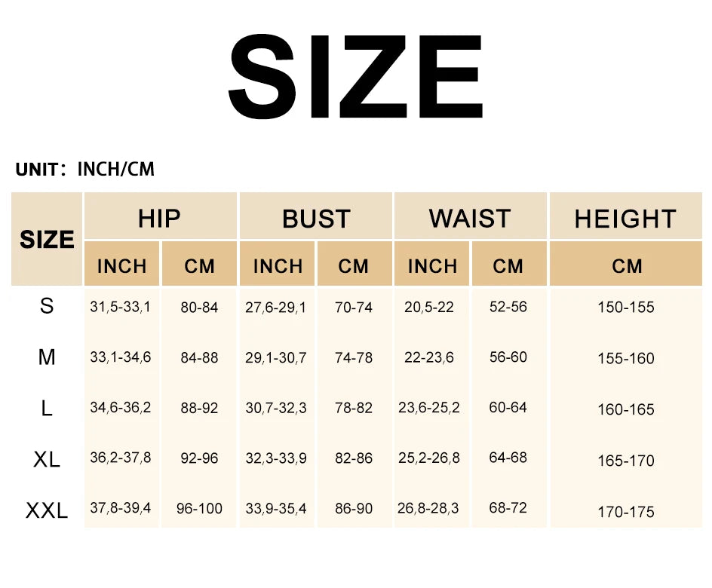Image resolution: width=712 pixels, height=588 pixels.
Task: Click the SIZE header cell in the table
Action: point(47,240)
